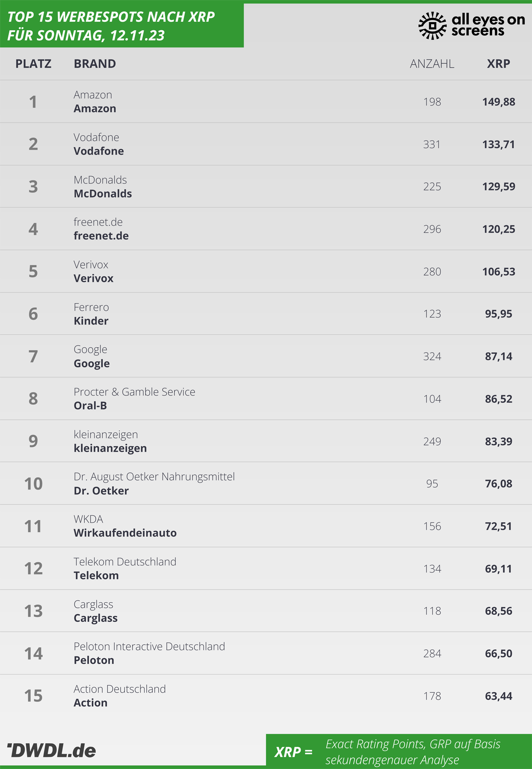Click the all eyes on screens eye logo

(432, 26)
